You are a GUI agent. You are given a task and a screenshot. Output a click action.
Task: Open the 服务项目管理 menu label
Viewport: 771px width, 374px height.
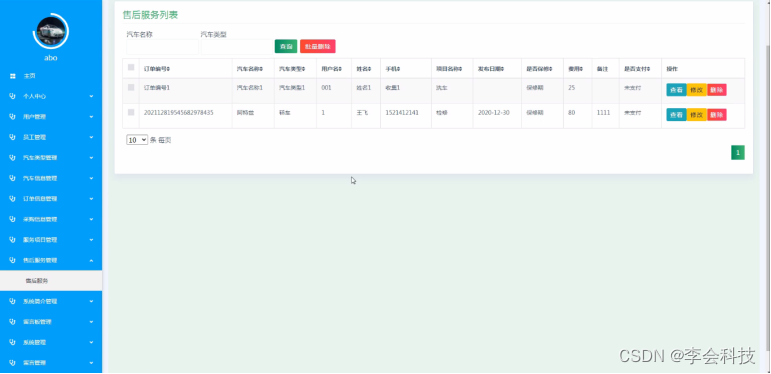(40, 240)
